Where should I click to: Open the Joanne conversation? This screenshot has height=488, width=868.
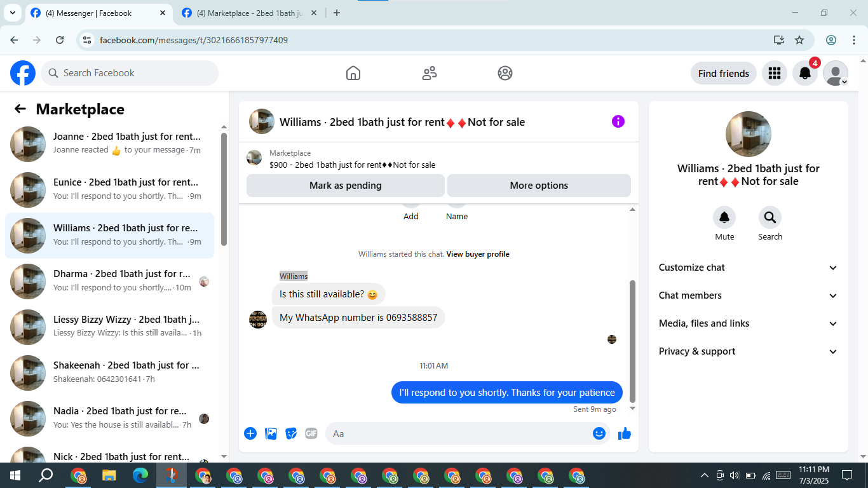pyautogui.click(x=109, y=144)
